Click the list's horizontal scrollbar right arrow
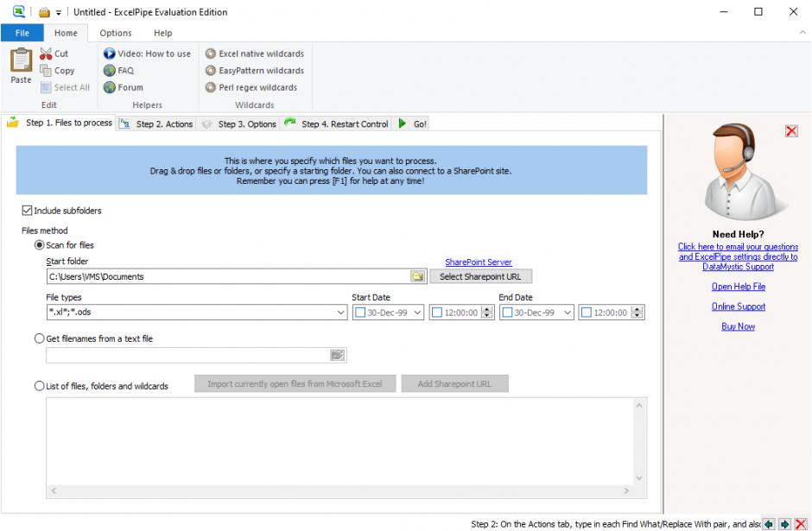 pos(626,490)
